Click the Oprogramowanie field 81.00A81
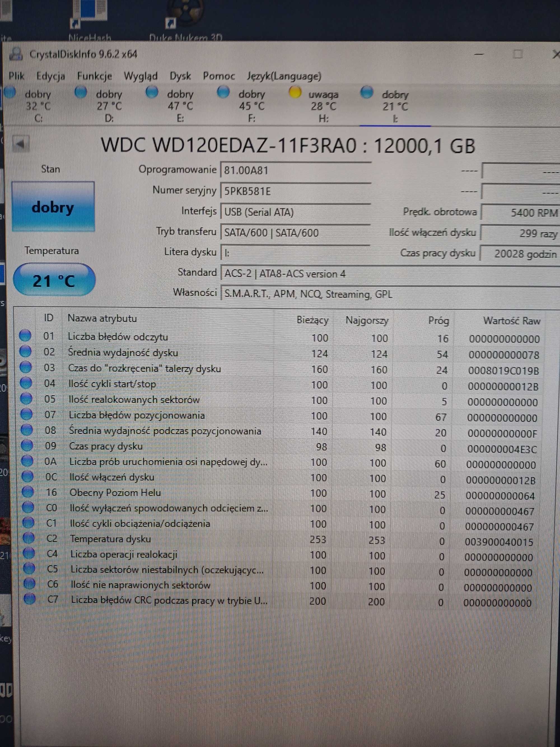This screenshot has height=747, width=560. tap(296, 170)
